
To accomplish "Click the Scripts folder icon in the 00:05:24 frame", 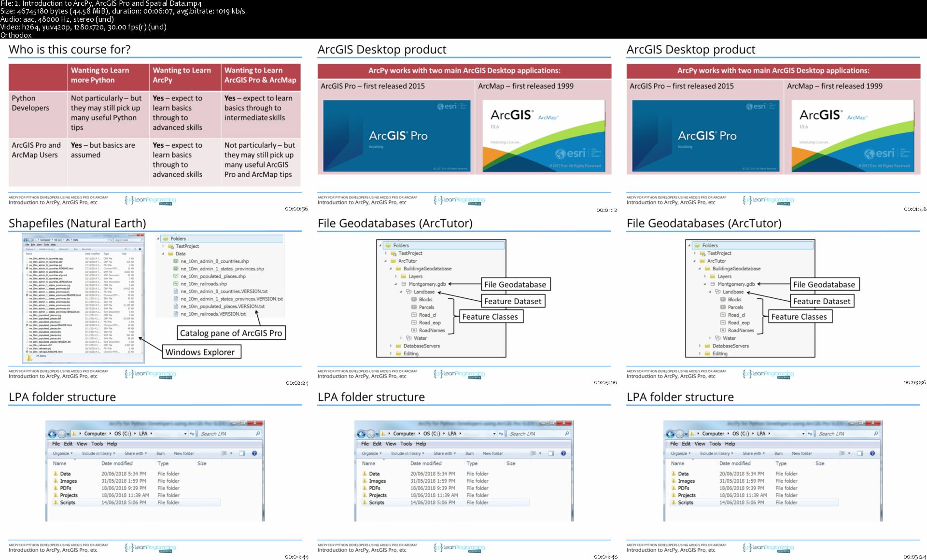I will point(674,503).
